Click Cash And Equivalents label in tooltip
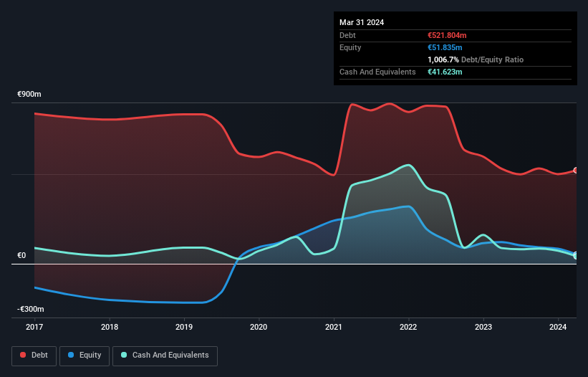588x377 pixels. point(377,72)
